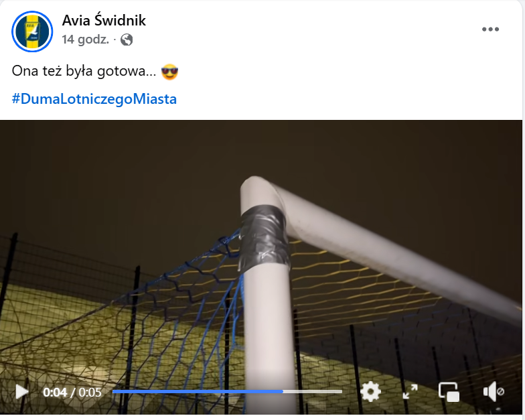Open video settings gear

[x=371, y=391]
